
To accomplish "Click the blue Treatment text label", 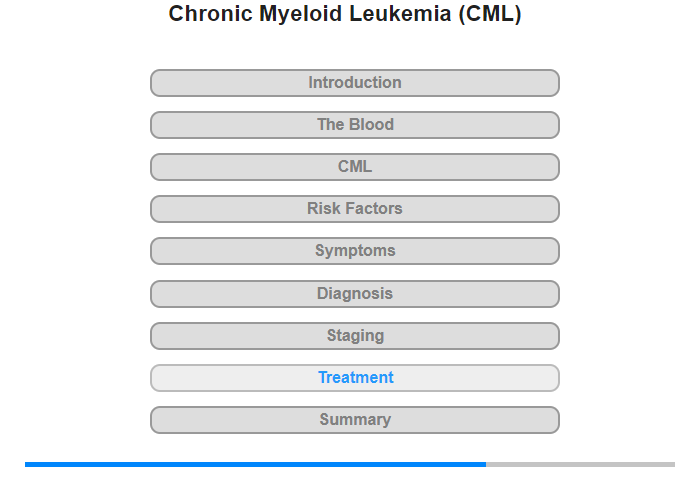I will click(x=356, y=378).
